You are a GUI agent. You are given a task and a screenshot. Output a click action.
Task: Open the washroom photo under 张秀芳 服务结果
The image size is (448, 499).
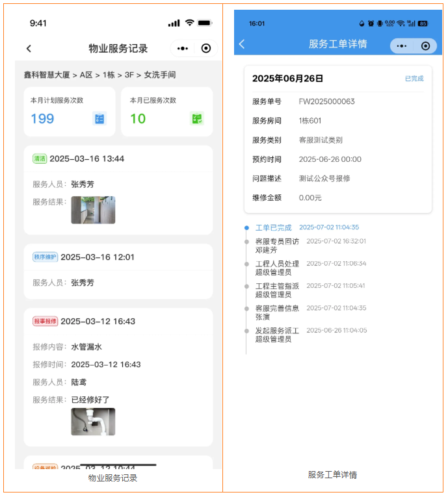click(x=93, y=210)
